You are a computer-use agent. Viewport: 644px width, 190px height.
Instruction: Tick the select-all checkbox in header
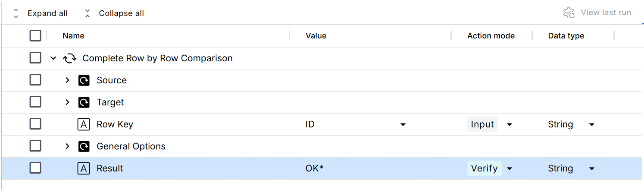[35, 36]
